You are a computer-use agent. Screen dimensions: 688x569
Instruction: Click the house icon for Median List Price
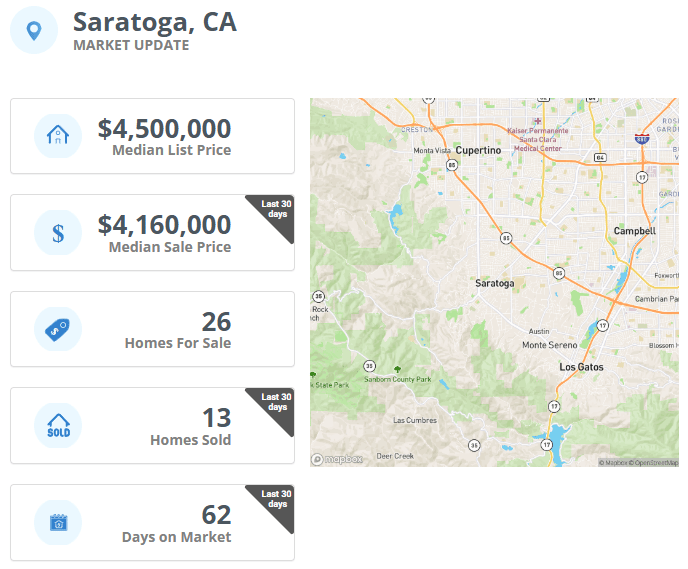(x=58, y=136)
